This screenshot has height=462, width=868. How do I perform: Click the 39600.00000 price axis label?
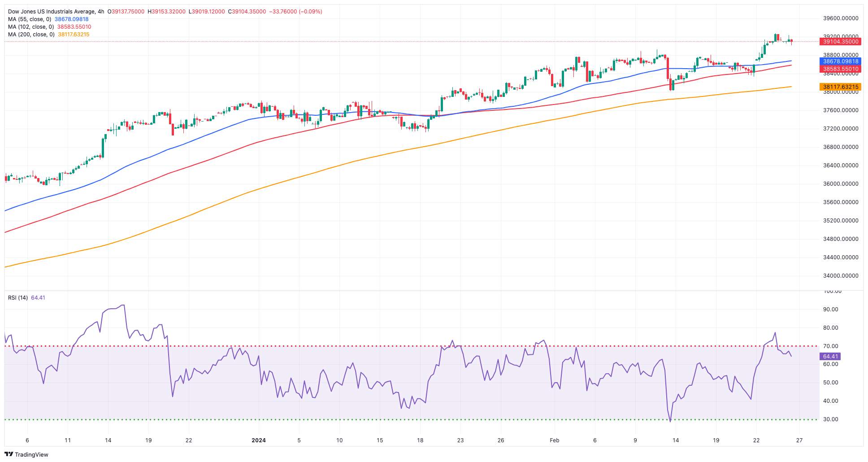(841, 18)
